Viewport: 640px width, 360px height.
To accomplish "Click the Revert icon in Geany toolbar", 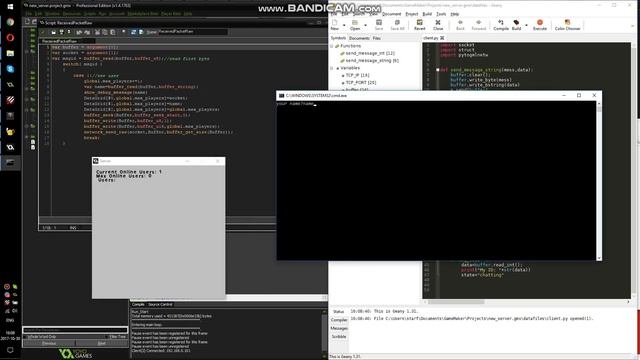I will click(x=420, y=24).
